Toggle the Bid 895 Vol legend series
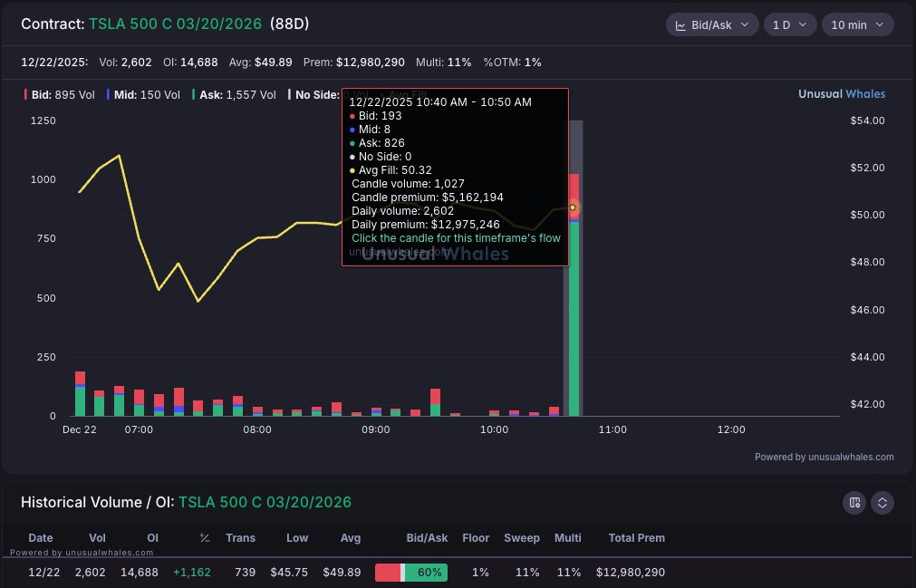 (59, 94)
